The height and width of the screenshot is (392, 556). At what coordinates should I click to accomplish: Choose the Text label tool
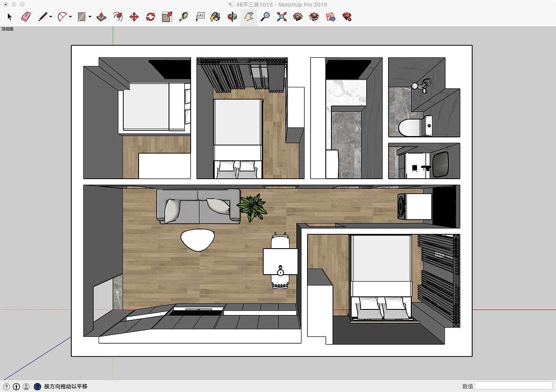200,17
